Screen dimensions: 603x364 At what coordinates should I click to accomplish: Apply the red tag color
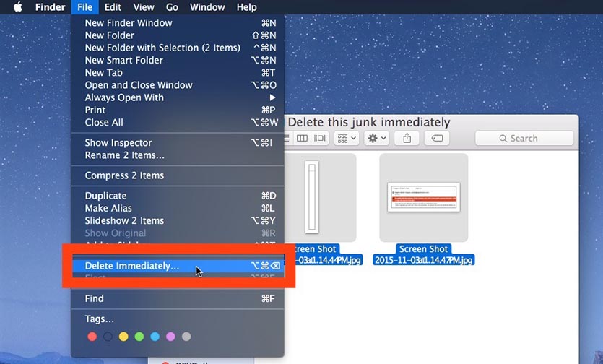point(92,337)
